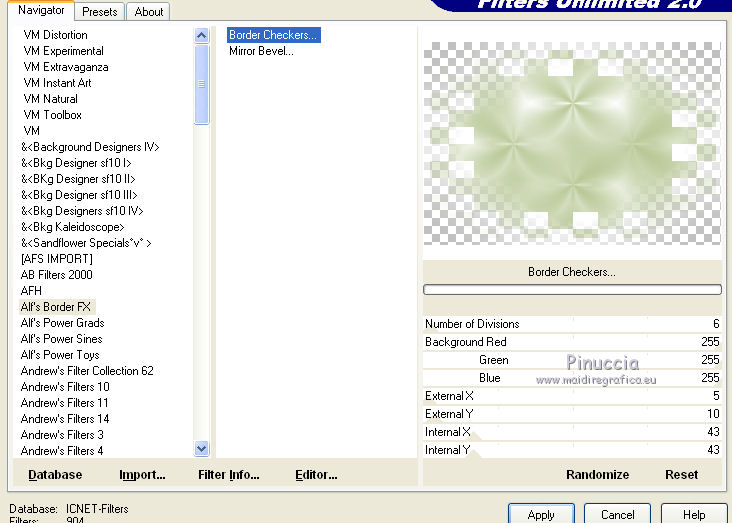Screen dimensions: 732x523
Task: Select &<Bkg Designers sf10 IV> category
Action: [82, 211]
